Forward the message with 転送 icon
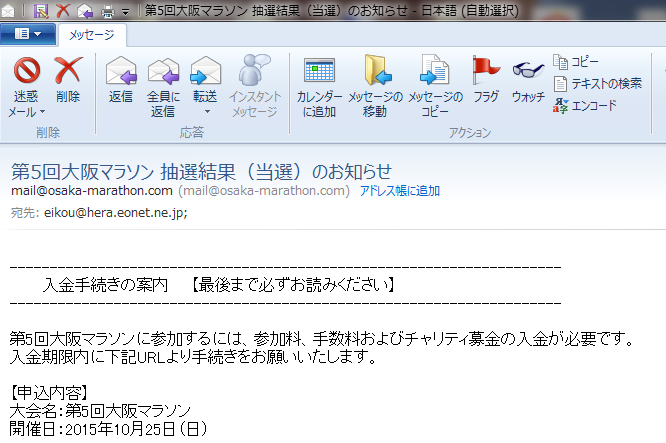666x443 pixels. 205,71
